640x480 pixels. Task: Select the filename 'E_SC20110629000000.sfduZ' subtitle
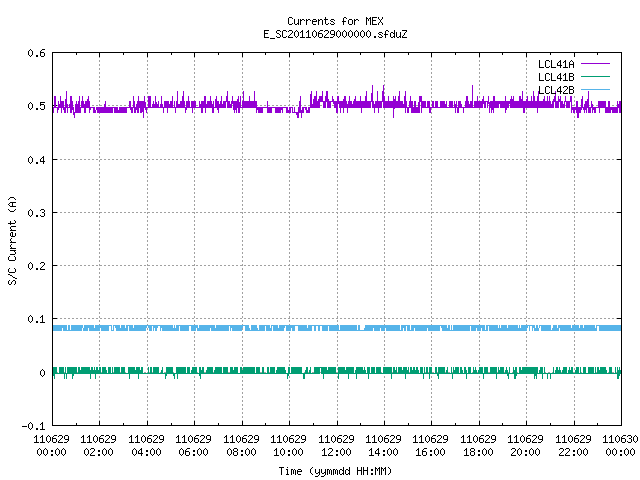(x=335, y=34)
